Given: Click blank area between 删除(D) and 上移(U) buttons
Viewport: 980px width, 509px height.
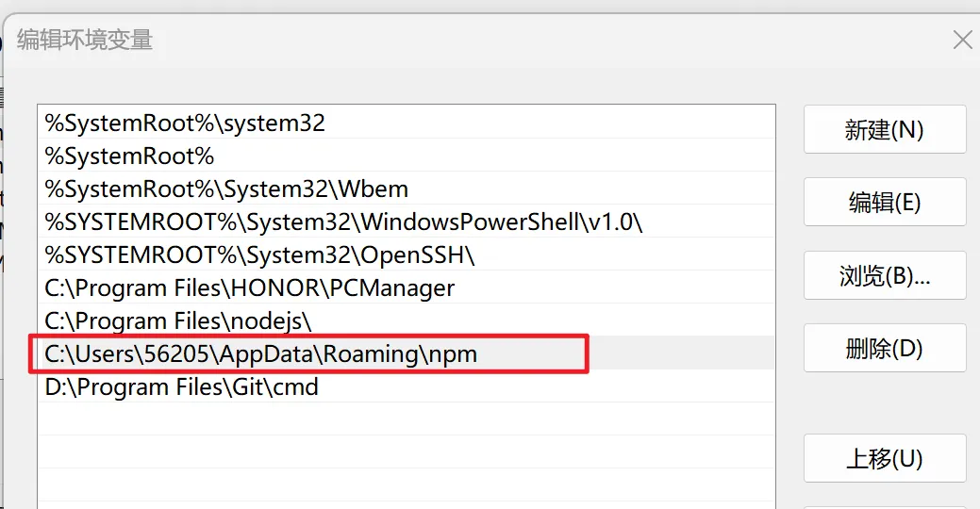Looking at the screenshot, I should coord(884,403).
